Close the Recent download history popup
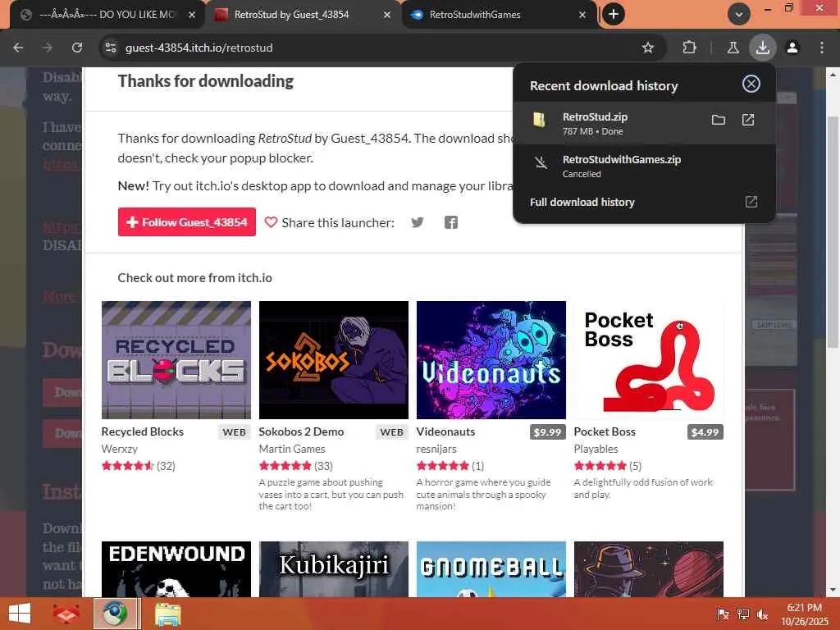The height and width of the screenshot is (630, 840). (751, 84)
